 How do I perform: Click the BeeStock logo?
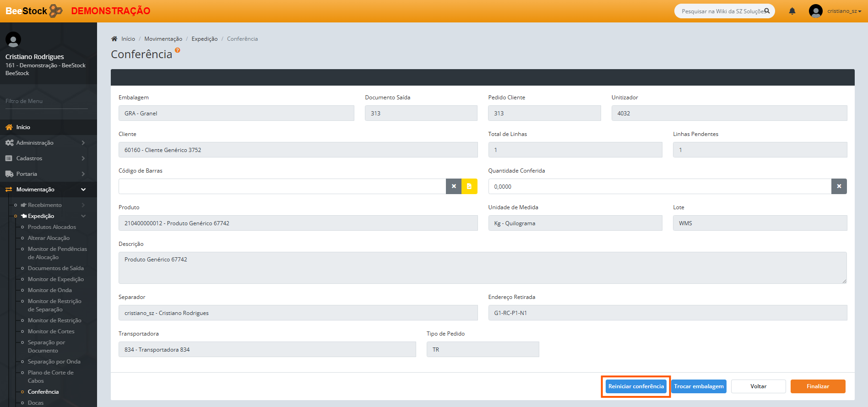[x=33, y=11]
